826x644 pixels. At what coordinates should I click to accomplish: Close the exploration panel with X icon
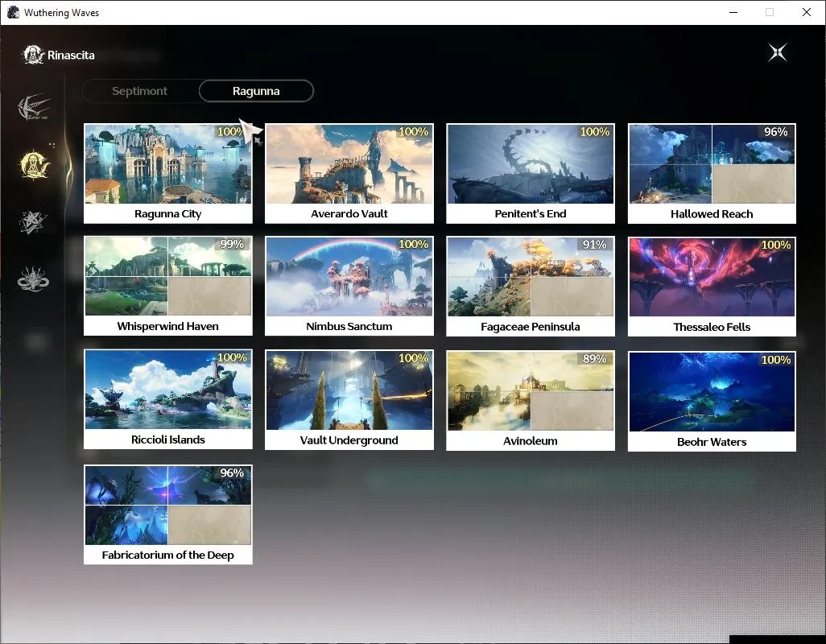pyautogui.click(x=777, y=52)
